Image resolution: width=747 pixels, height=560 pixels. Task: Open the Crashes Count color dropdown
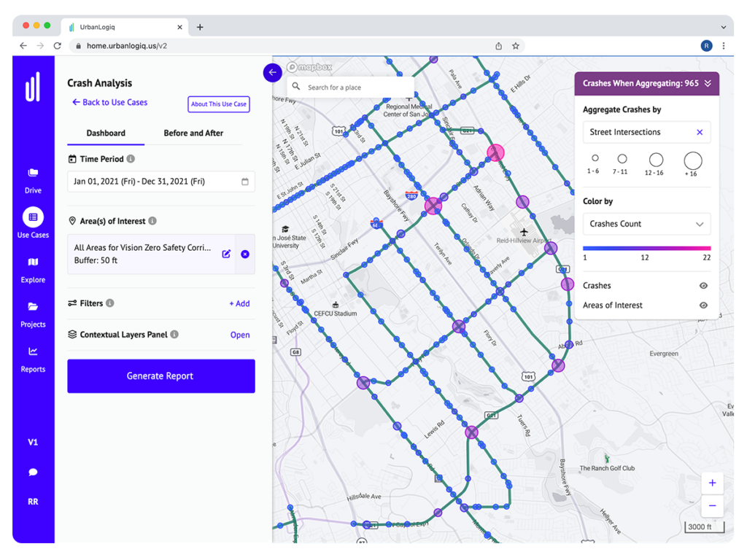tap(646, 224)
